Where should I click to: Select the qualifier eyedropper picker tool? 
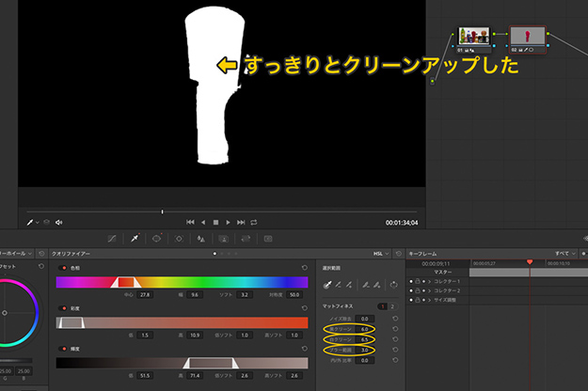click(326, 286)
